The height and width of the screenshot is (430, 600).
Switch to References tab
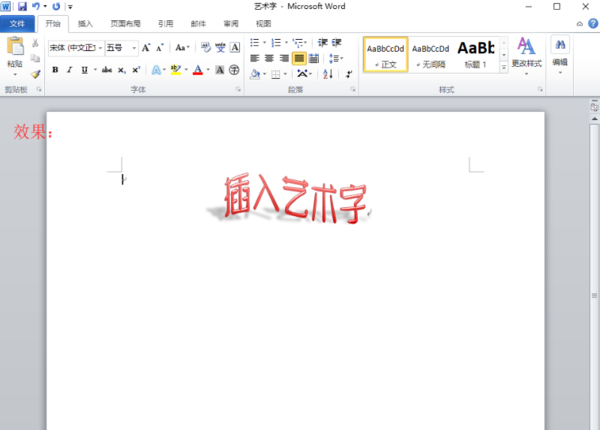click(x=166, y=24)
